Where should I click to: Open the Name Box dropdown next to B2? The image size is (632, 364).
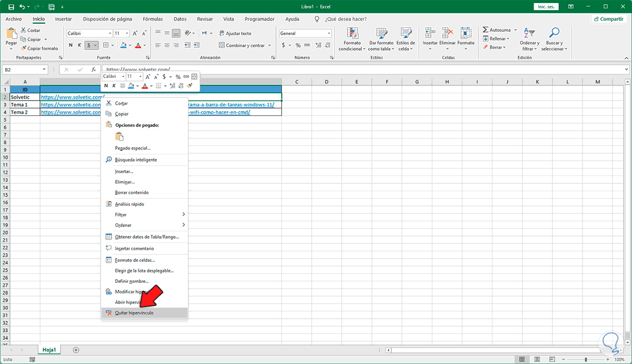click(44, 70)
